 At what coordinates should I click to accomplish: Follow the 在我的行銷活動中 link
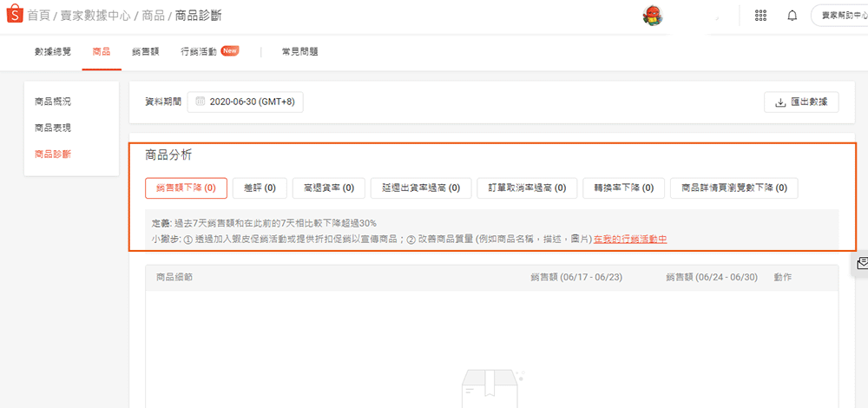point(630,239)
